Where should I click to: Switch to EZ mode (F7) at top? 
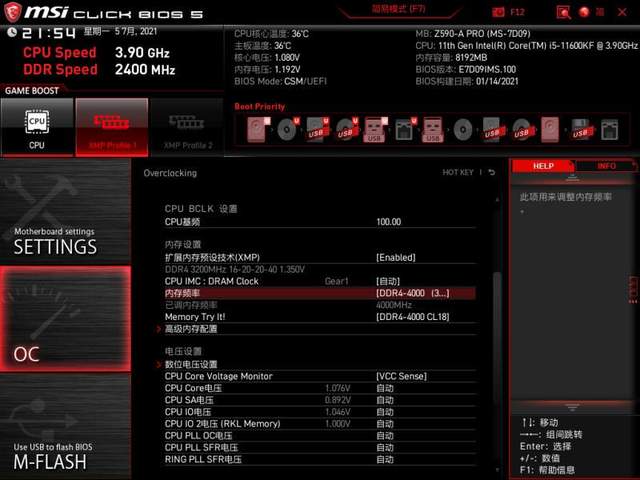(398, 9)
